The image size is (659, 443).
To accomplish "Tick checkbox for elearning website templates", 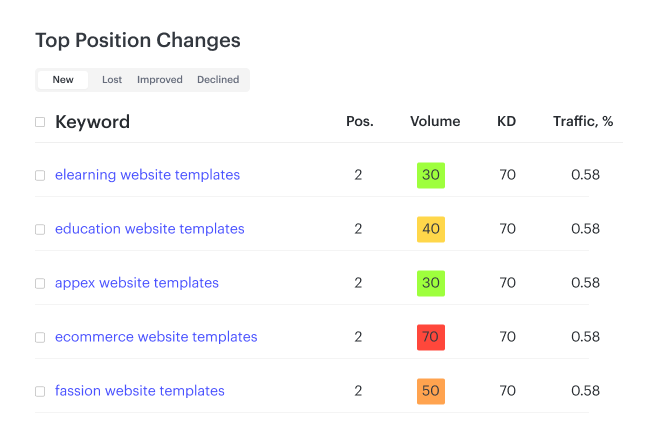I will pyautogui.click(x=40, y=175).
